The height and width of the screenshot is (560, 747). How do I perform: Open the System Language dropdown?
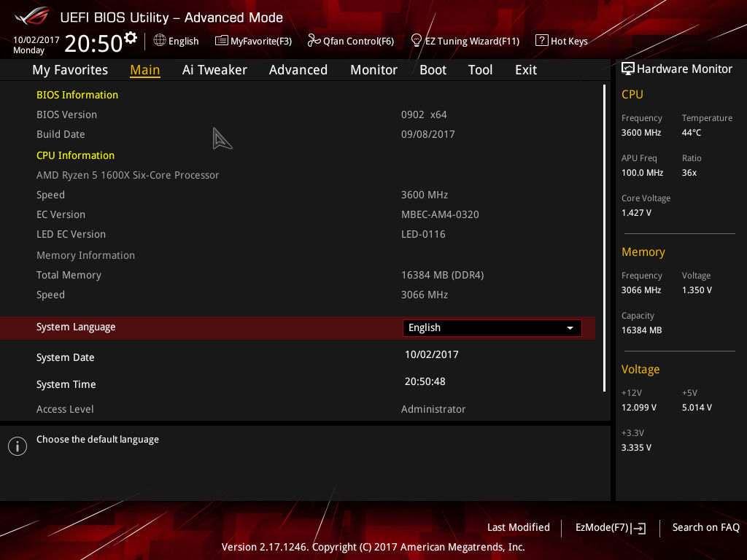[492, 327]
